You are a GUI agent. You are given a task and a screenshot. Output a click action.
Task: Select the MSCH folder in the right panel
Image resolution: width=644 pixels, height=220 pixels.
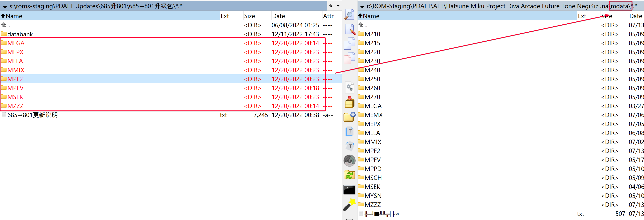501,178
